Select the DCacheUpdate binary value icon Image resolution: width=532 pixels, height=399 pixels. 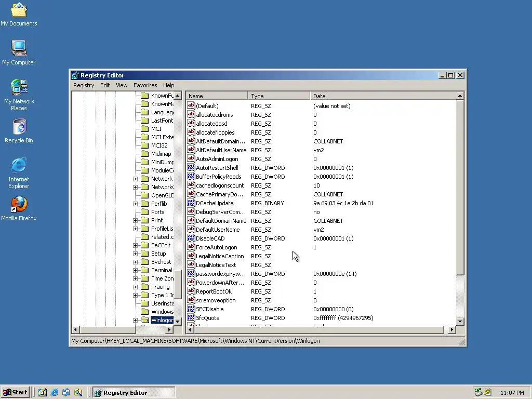(191, 203)
